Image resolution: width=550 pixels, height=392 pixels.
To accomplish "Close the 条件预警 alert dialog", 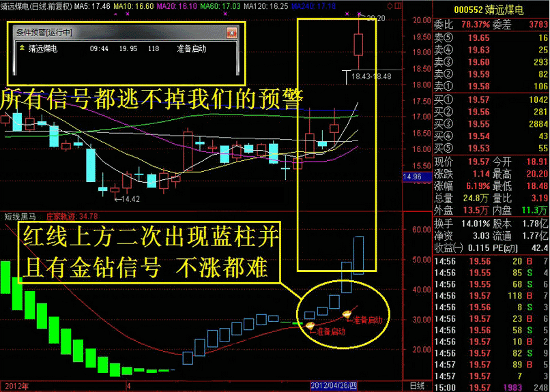I will 231,33.
